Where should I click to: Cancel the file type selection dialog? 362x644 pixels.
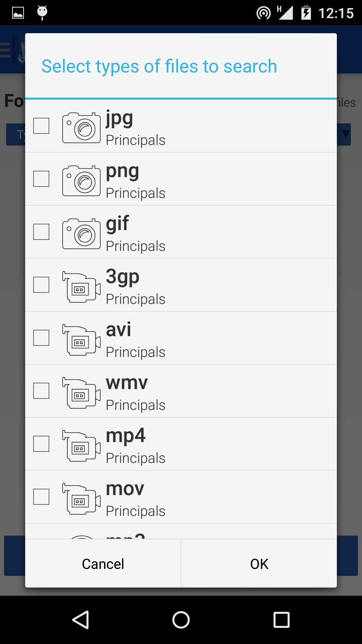pos(103,564)
